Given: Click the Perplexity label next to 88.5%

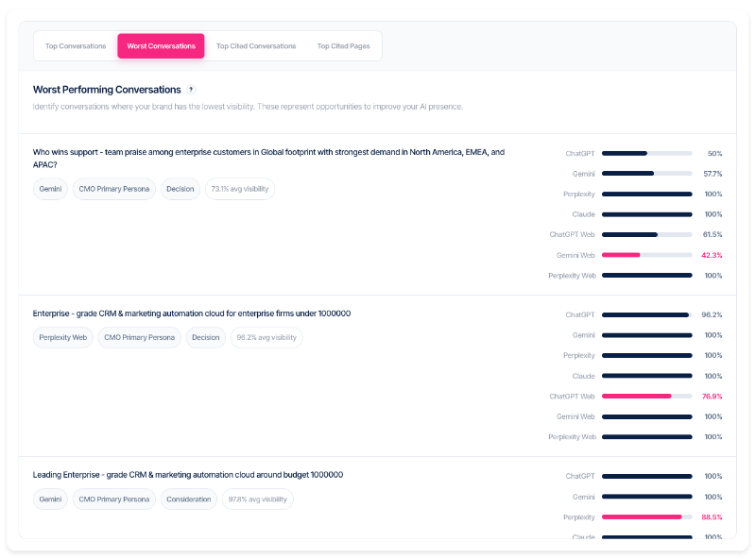Looking at the screenshot, I should coord(579,517).
